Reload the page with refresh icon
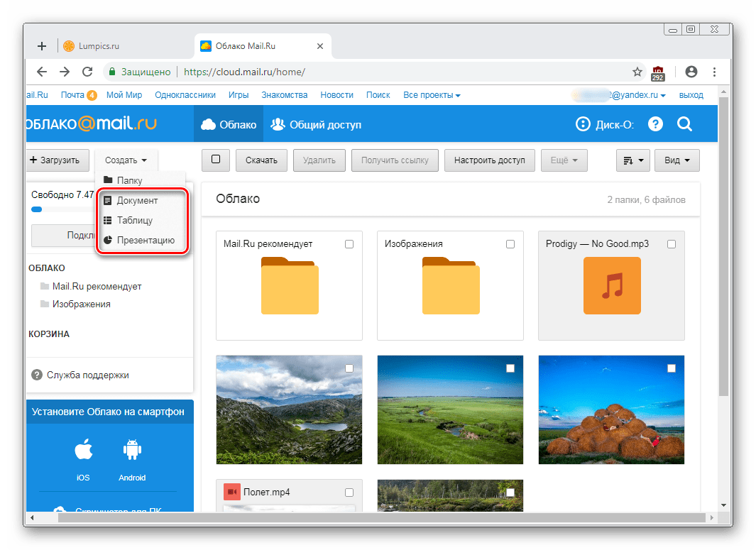 pos(87,72)
